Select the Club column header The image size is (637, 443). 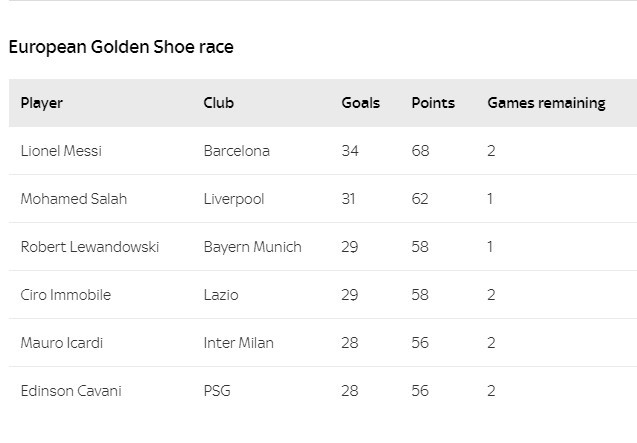pos(219,103)
